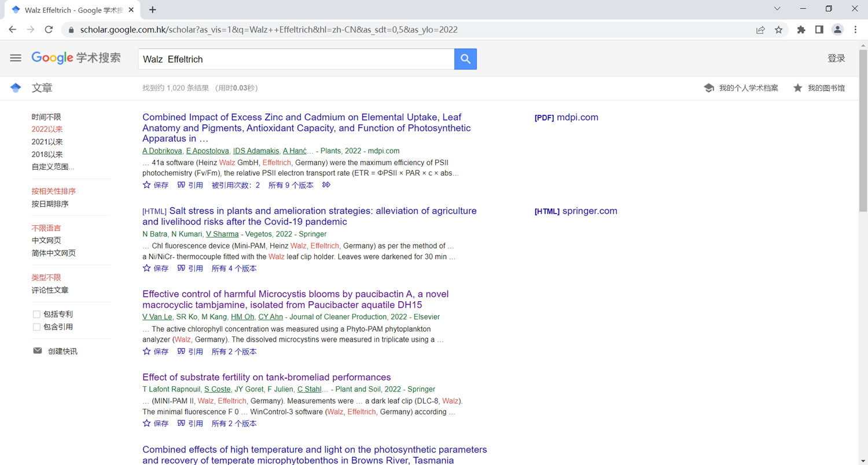Open the Chrome tab search dropdown arrow
868x465 pixels.
pos(777,9)
